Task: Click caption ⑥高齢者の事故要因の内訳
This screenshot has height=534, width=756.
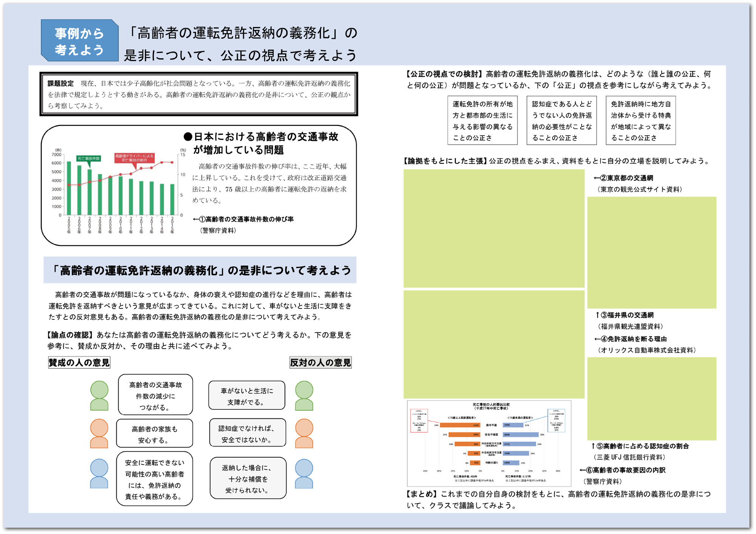Action: coord(623,470)
